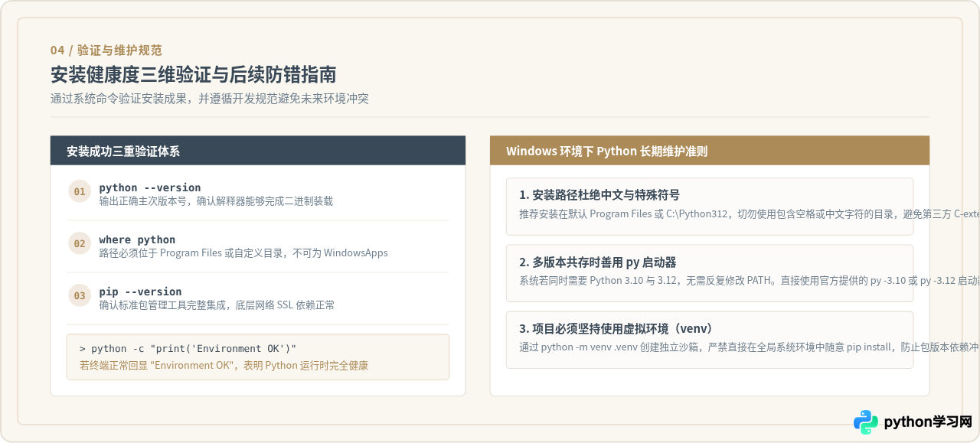Click the Python logo icon
This screenshot has height=443, width=980.
click(866, 422)
